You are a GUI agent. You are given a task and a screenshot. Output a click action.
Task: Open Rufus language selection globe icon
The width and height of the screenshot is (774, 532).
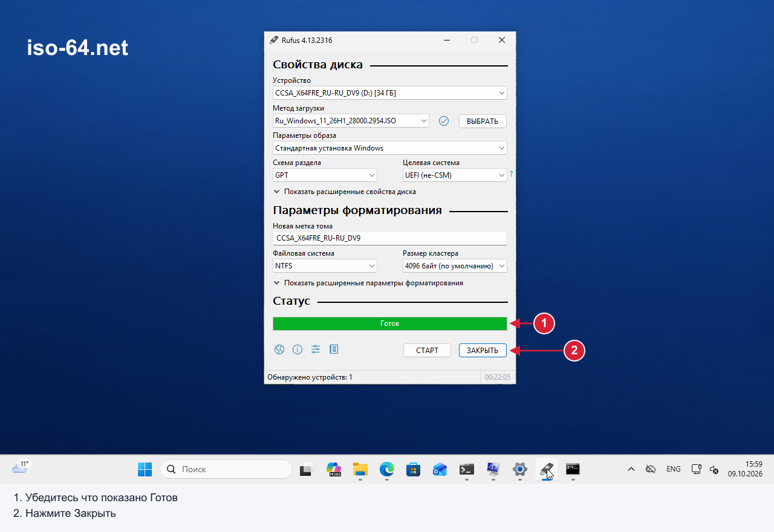279,349
